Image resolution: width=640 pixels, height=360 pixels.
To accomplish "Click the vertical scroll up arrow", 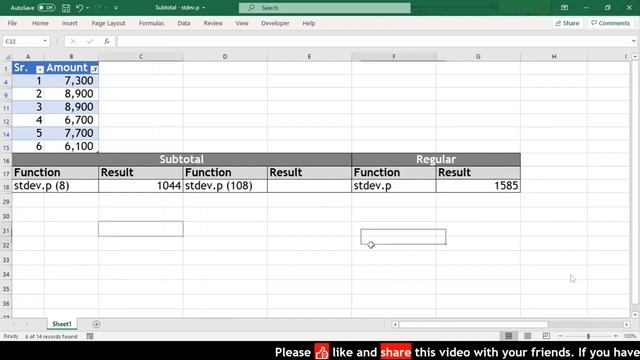I will coord(635,57).
